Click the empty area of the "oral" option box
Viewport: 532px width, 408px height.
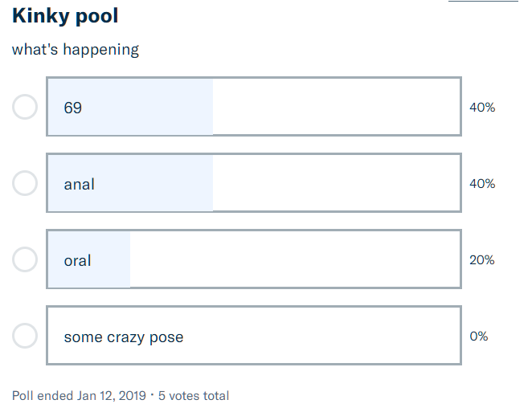pos(297,259)
